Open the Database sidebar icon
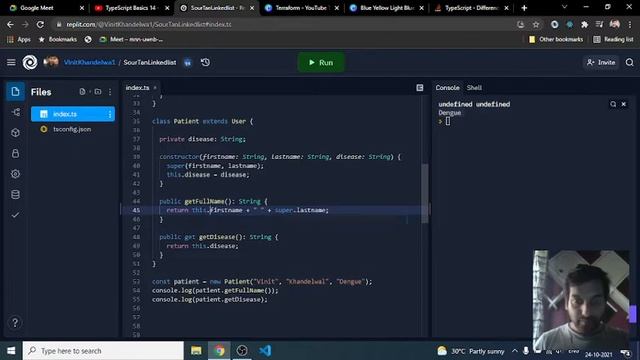 coord(16,195)
